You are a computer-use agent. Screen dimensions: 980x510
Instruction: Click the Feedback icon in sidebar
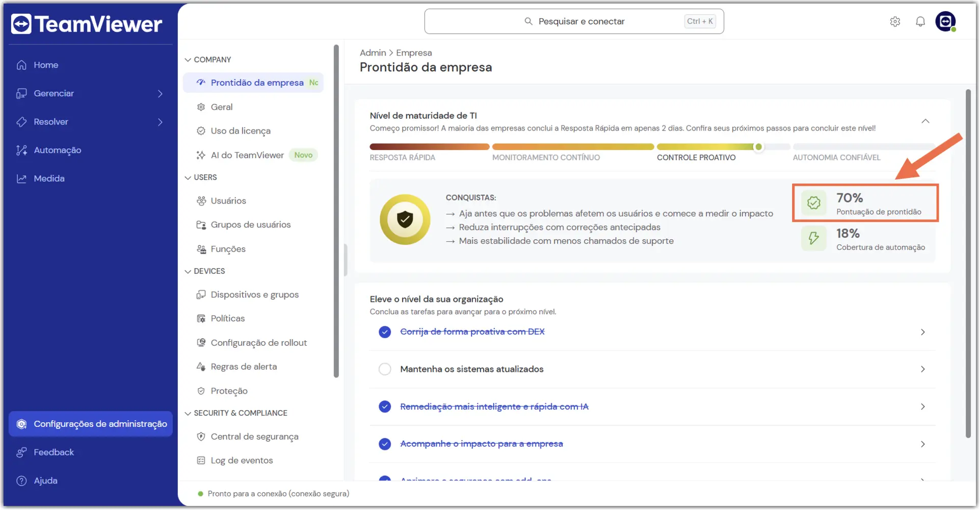(21, 452)
